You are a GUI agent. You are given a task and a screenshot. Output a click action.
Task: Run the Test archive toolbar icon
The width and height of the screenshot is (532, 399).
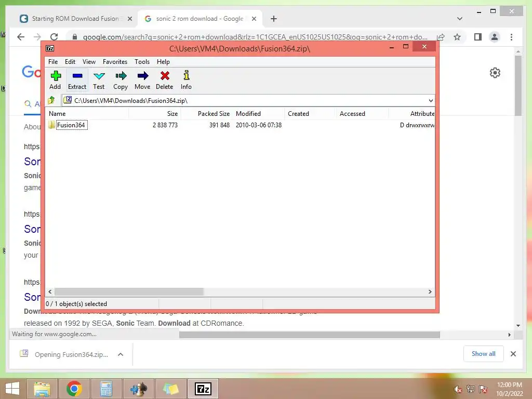point(99,80)
